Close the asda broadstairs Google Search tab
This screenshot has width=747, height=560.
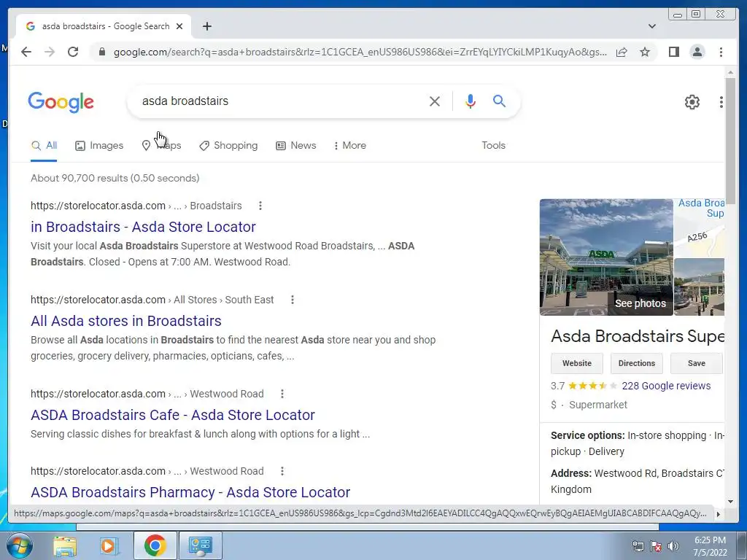(x=179, y=26)
